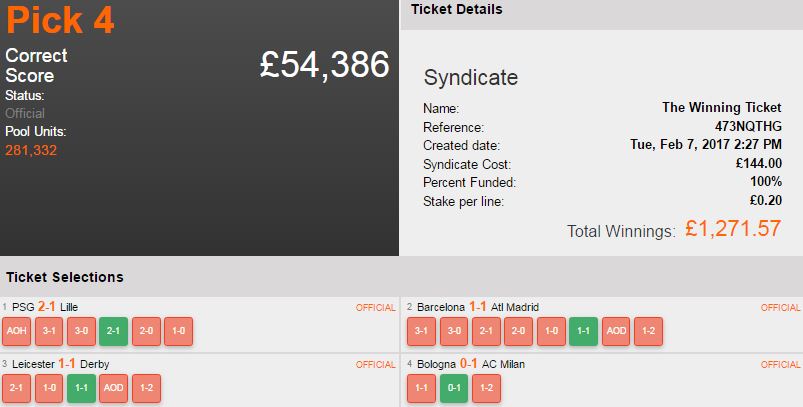Click the Pick 4 pool title
The height and width of the screenshot is (407, 803).
60,20
